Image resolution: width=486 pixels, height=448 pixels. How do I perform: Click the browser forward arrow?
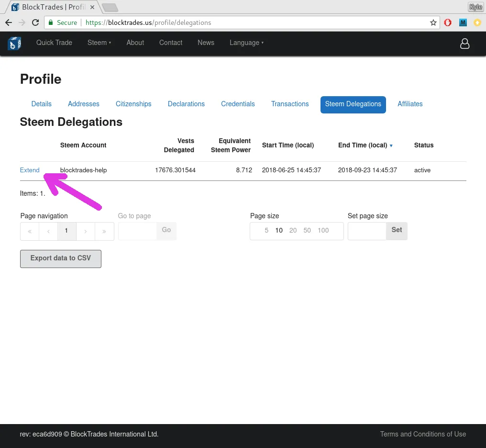tap(22, 22)
